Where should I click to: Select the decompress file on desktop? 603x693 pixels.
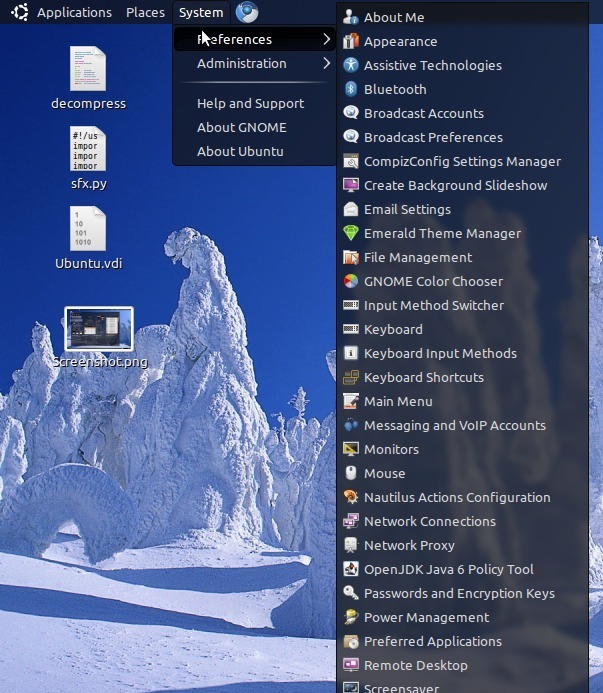(88, 78)
